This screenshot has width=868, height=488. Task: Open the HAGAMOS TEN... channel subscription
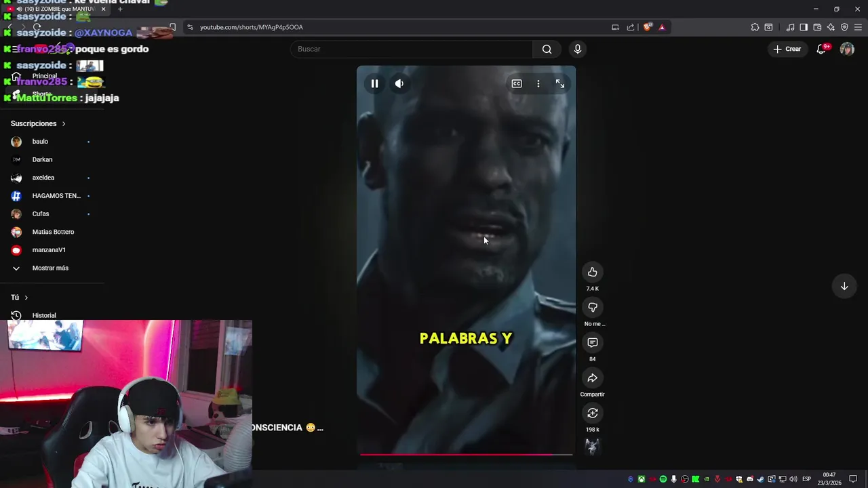(52, 196)
